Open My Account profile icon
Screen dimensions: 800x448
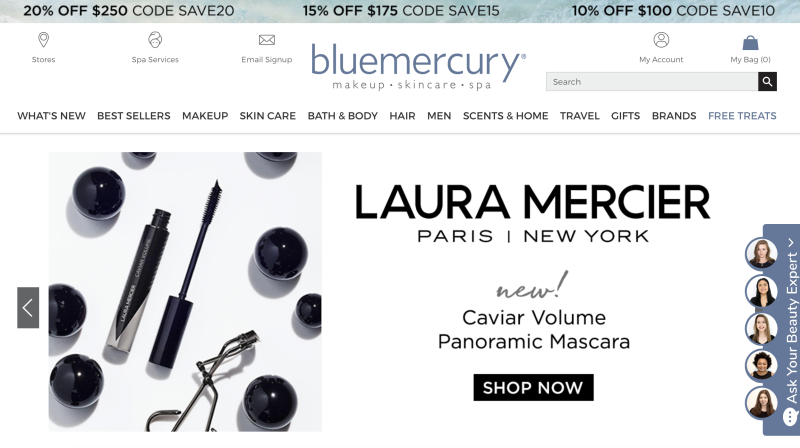point(661,40)
